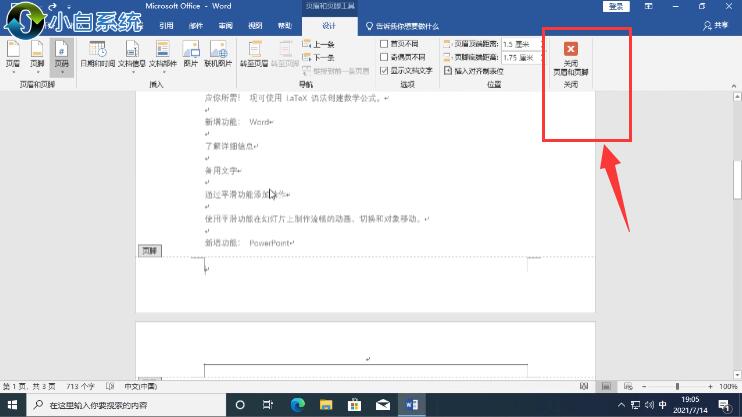Open the 帮助 (Help) tab

coord(284,26)
